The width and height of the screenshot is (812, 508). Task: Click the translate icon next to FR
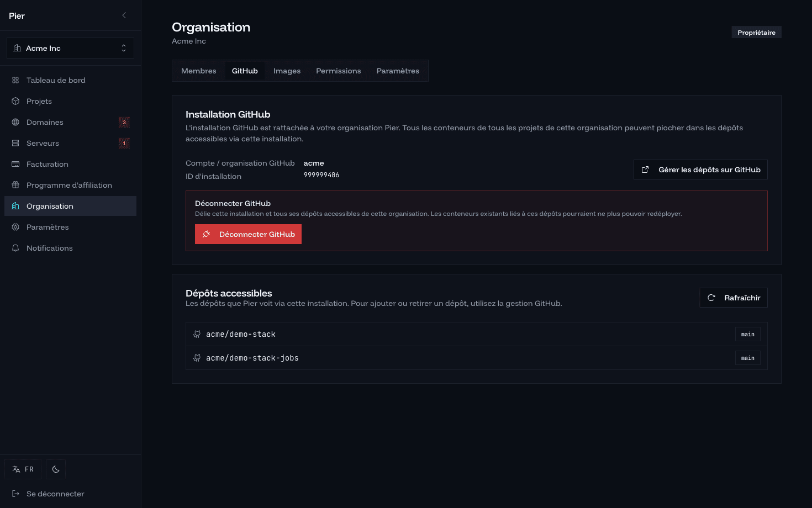(16, 469)
